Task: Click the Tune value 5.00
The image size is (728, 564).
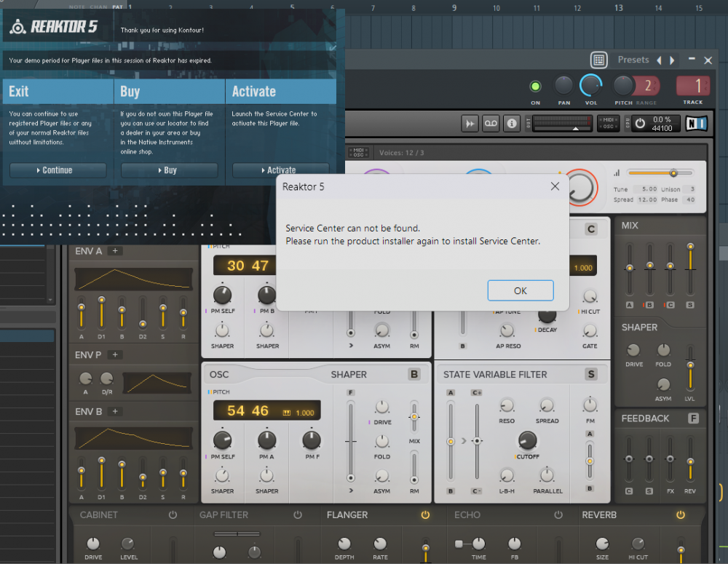Action: click(x=649, y=189)
